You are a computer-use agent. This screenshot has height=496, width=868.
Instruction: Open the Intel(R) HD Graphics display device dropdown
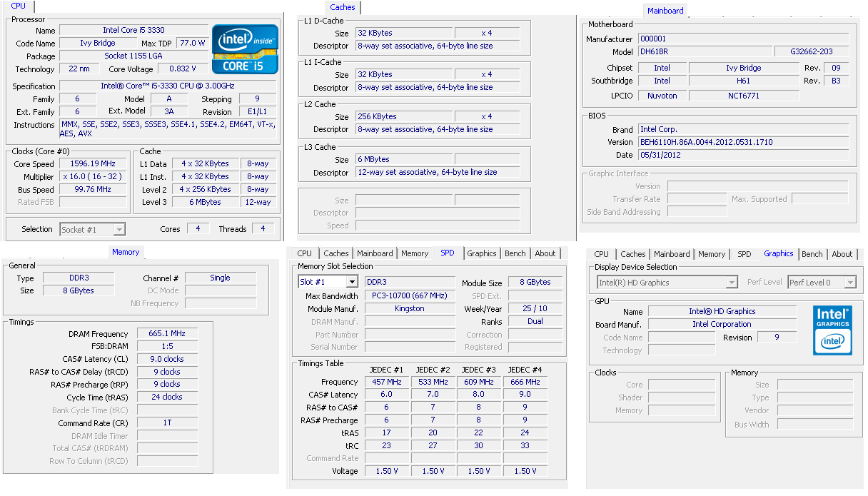[667, 283]
